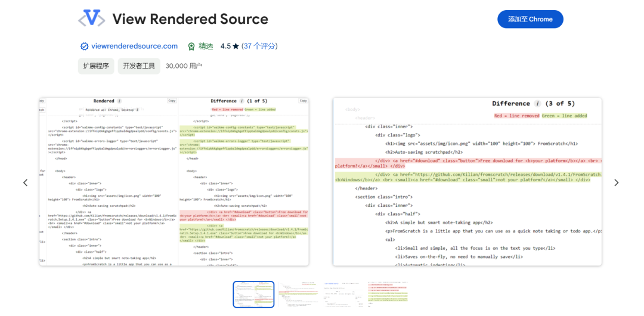Go to the previous screenshot with left arrow
This screenshot has width=644, height=316.
point(25,182)
